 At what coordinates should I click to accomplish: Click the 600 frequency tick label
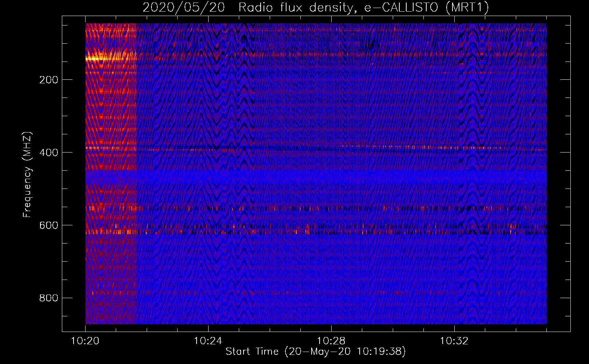coord(49,225)
